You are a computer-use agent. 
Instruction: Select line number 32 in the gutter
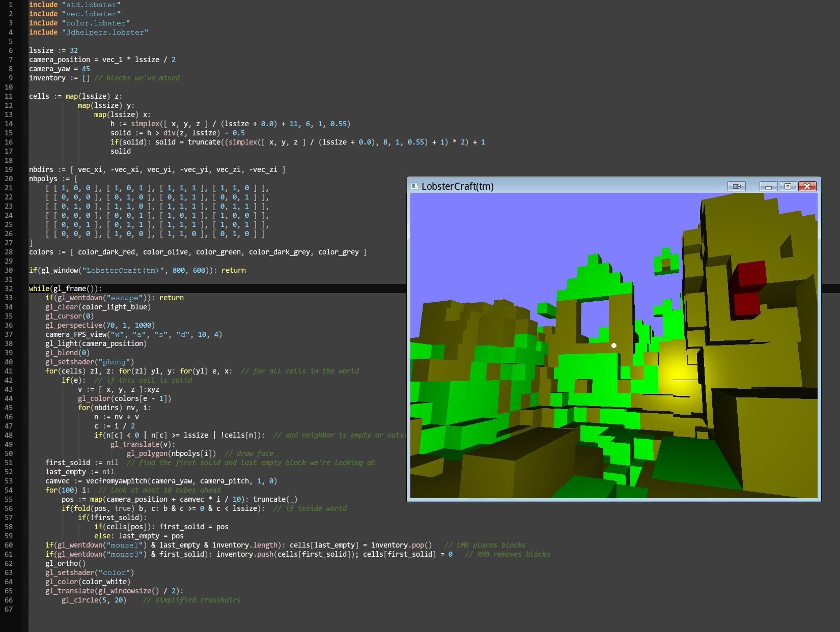[x=9, y=289]
